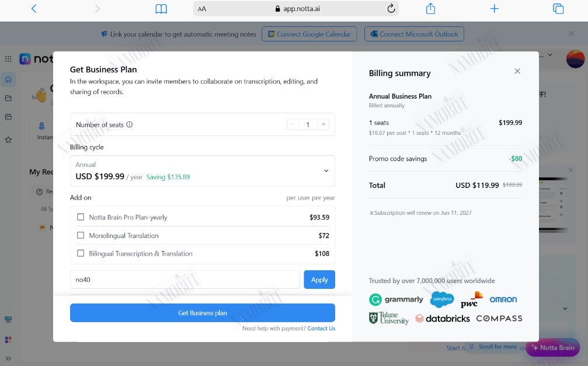
Task: Open the folder icon in sidebar
Action: [8, 98]
